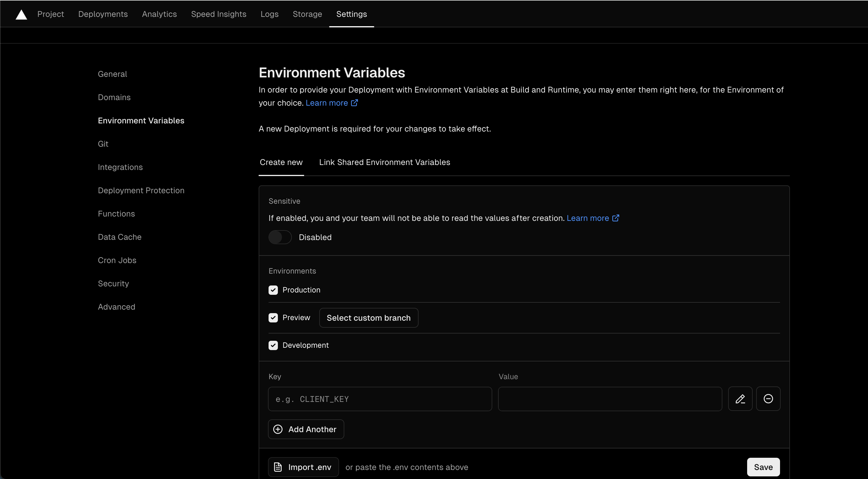
Task: Uncheck the Development environment checkbox
Action: (273, 345)
